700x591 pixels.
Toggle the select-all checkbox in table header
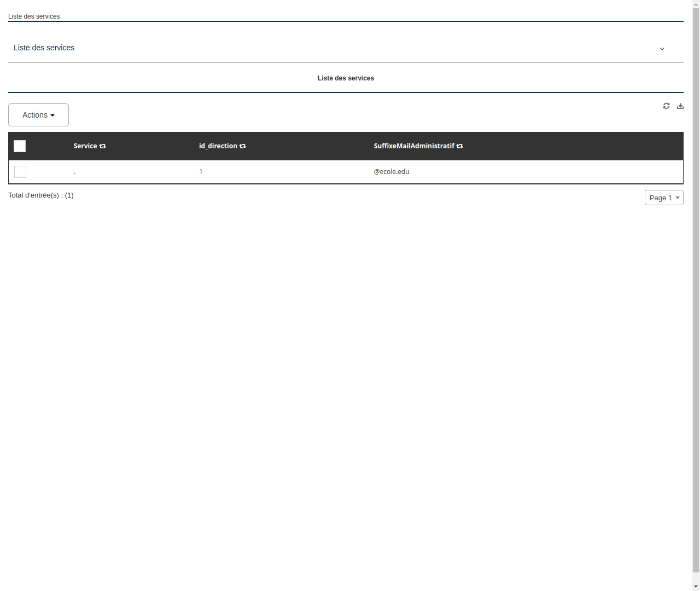click(20, 146)
